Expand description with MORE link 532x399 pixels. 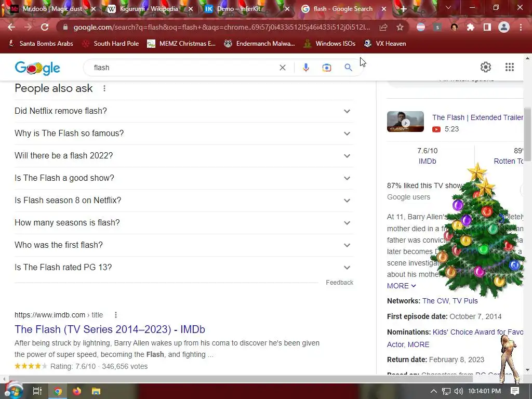401,286
